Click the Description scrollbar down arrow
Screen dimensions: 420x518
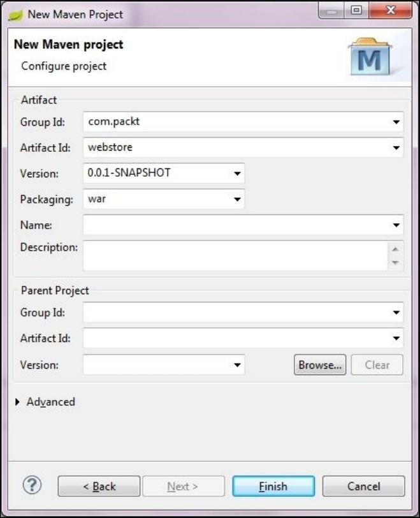395,262
